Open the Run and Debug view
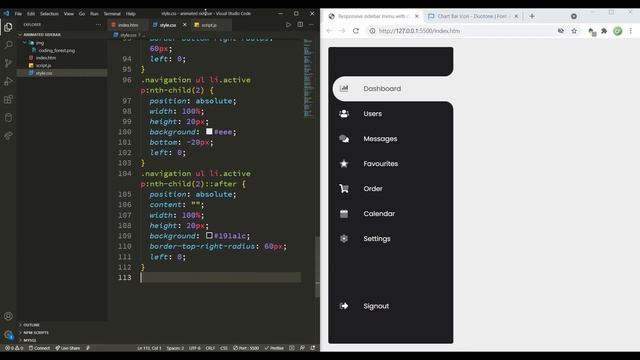Viewport: 640px width, 360px height. pyautogui.click(x=8, y=81)
